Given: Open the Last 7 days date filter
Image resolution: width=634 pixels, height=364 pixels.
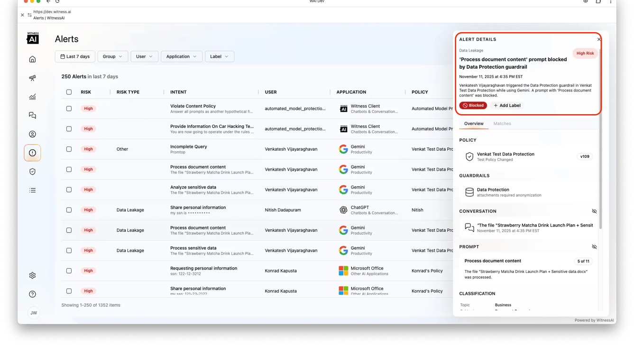Looking at the screenshot, I should pyautogui.click(x=75, y=56).
